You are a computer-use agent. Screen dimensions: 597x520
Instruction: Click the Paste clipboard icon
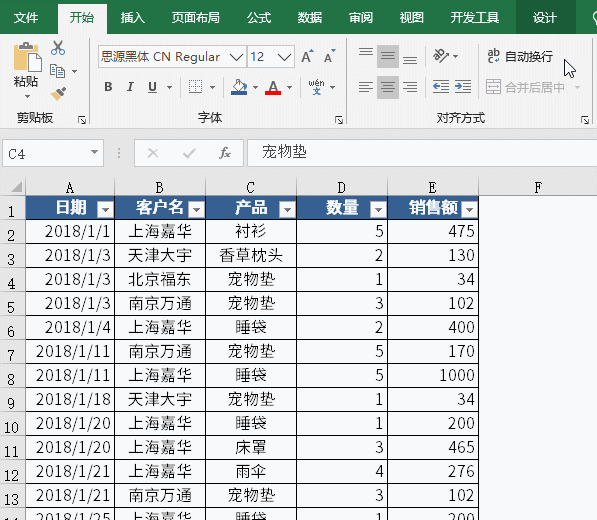[x=27, y=57]
